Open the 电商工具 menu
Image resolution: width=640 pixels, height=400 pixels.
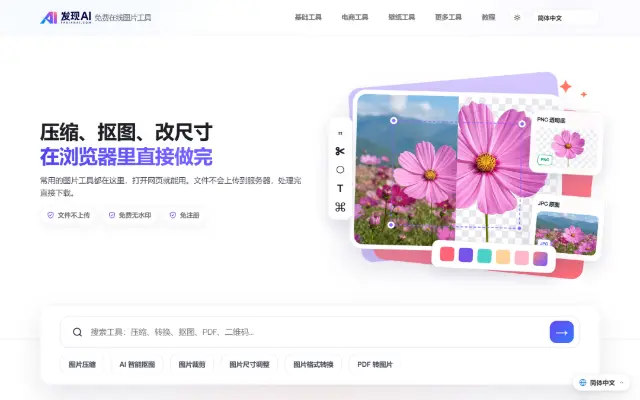coord(355,18)
